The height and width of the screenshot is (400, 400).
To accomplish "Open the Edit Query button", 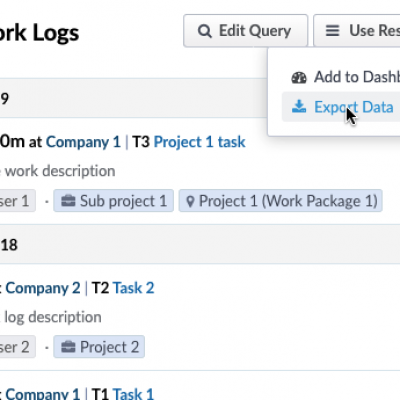I will 245,31.
